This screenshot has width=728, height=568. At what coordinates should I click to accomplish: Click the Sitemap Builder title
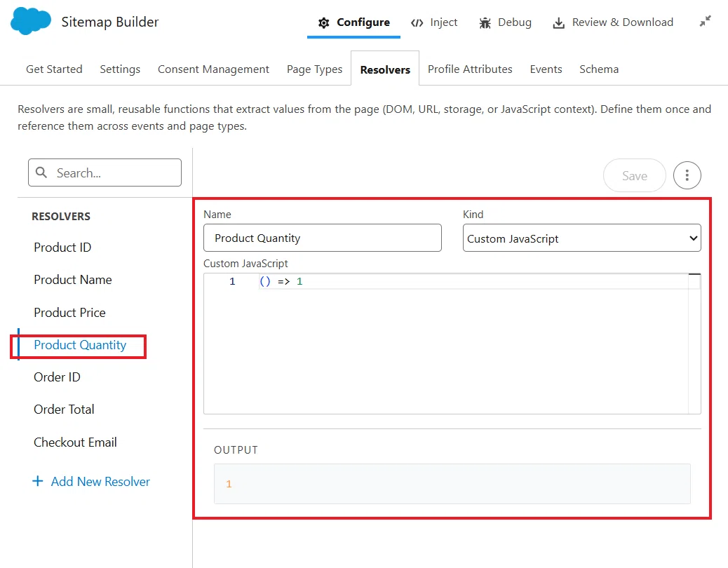point(110,22)
